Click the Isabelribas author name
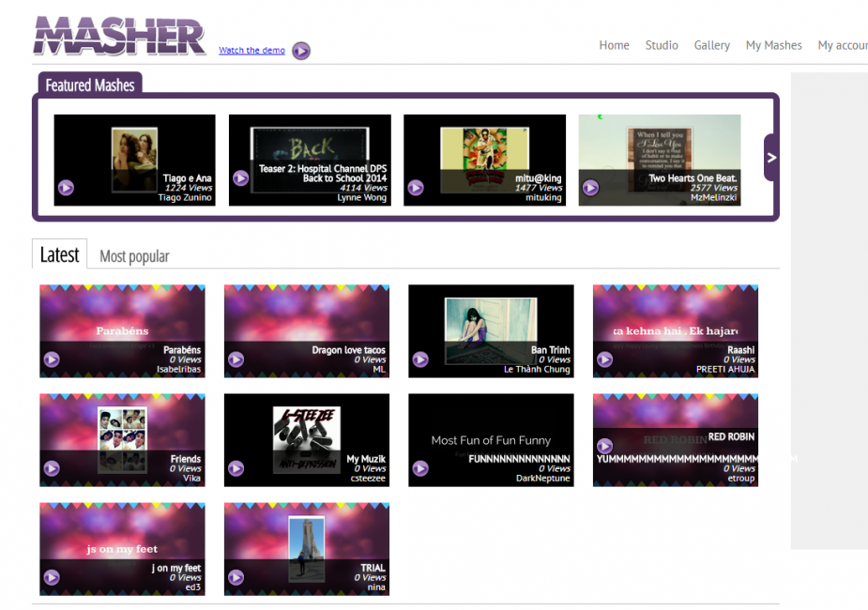The height and width of the screenshot is (610, 868). [x=179, y=369]
